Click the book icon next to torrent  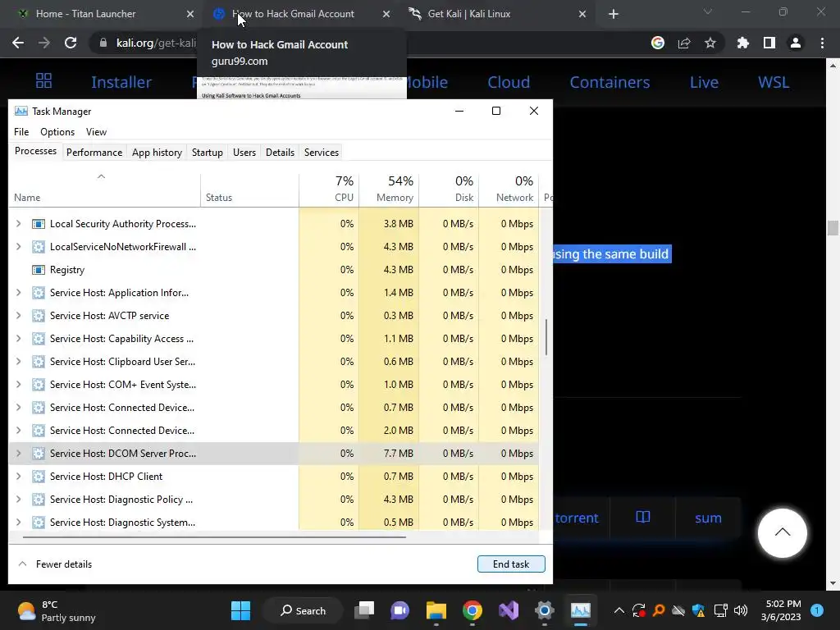[643, 517]
